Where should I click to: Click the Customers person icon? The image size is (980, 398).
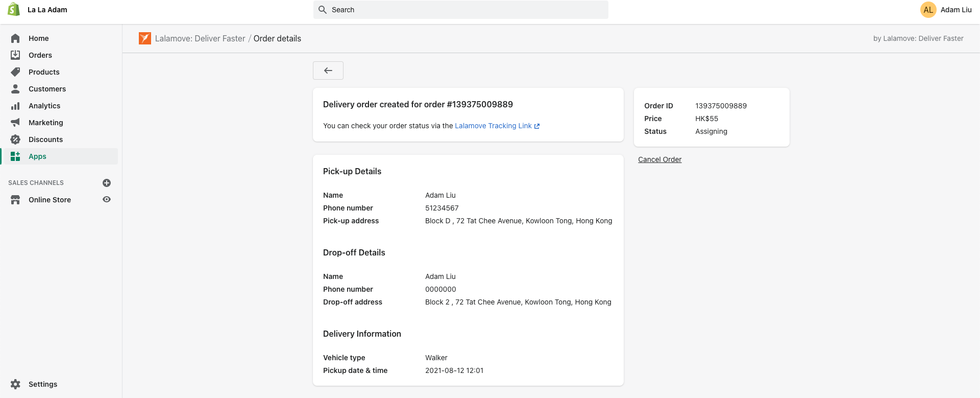(x=15, y=89)
